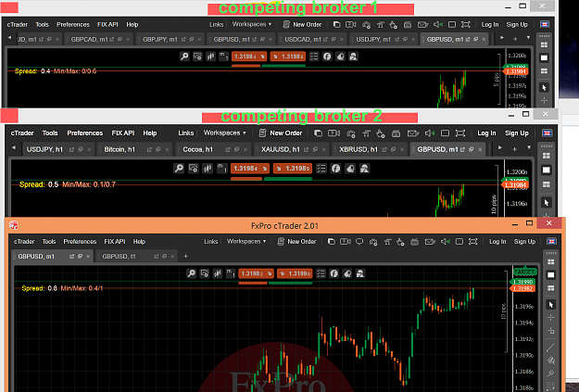Switch FxPro to multi-chart grid mode
This screenshot has width=579, height=392.
pyautogui.click(x=550, y=262)
